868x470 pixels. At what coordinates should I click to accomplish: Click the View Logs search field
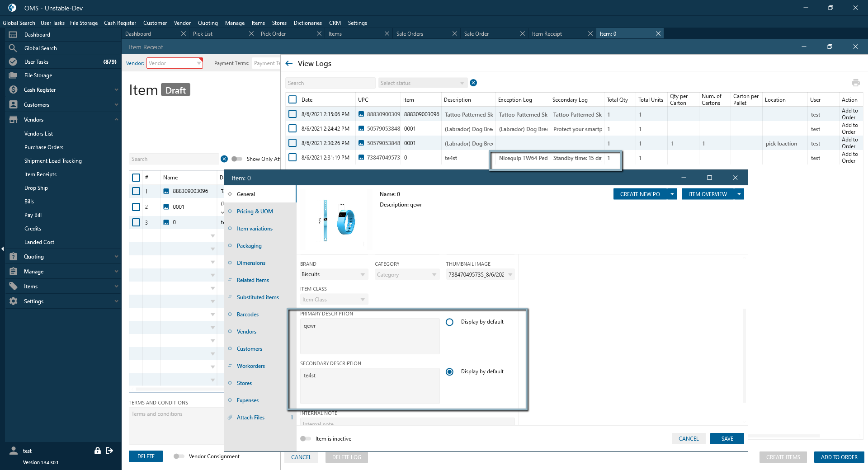[x=330, y=83]
